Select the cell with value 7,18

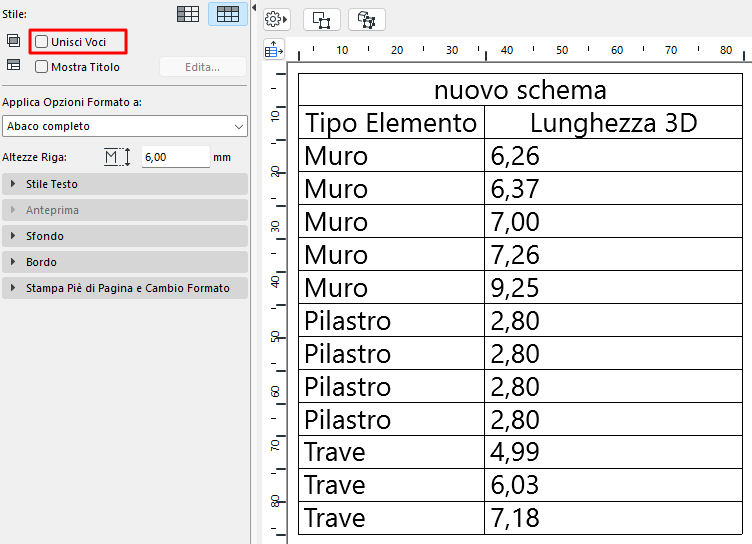pos(613,518)
